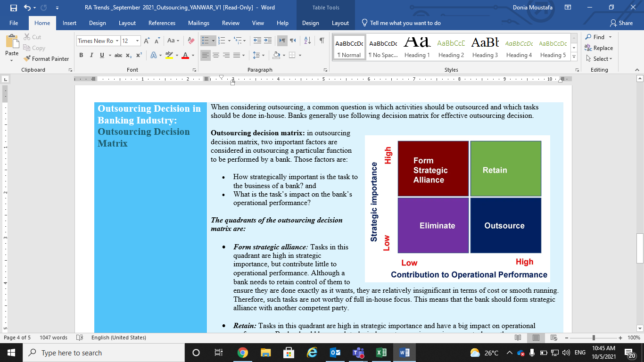Screen dimensions: 644x362
Task: Click the Sort A-Z icon
Action: coord(307,41)
